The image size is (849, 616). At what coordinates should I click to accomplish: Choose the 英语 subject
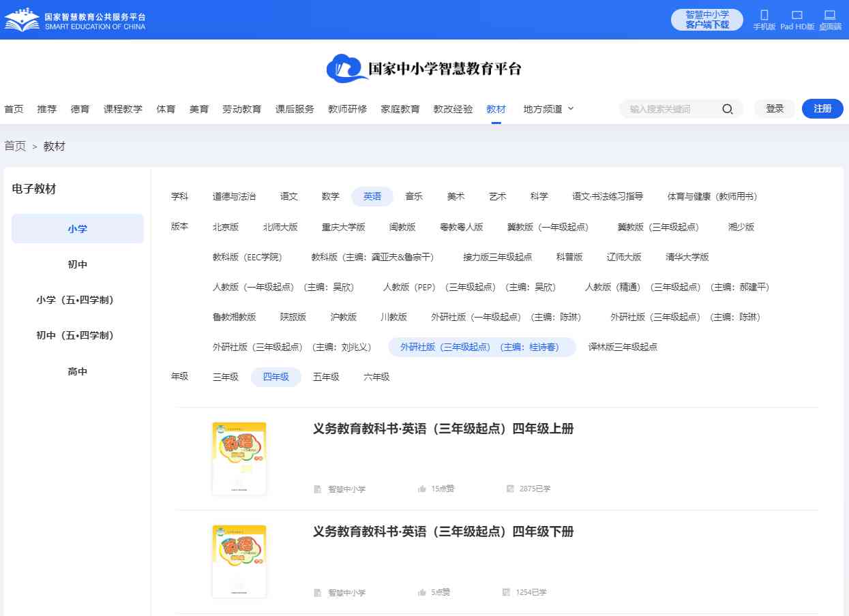[372, 196]
